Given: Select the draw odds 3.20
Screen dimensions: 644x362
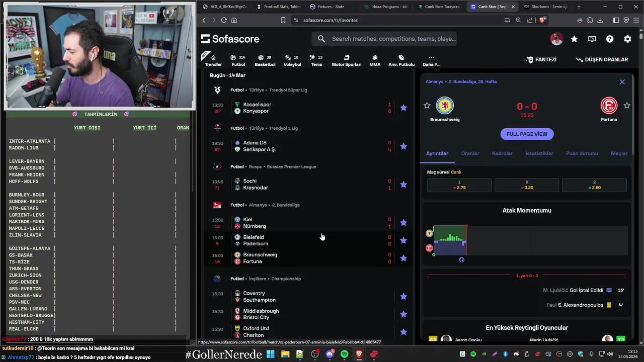Looking at the screenshot, I should tap(527, 185).
